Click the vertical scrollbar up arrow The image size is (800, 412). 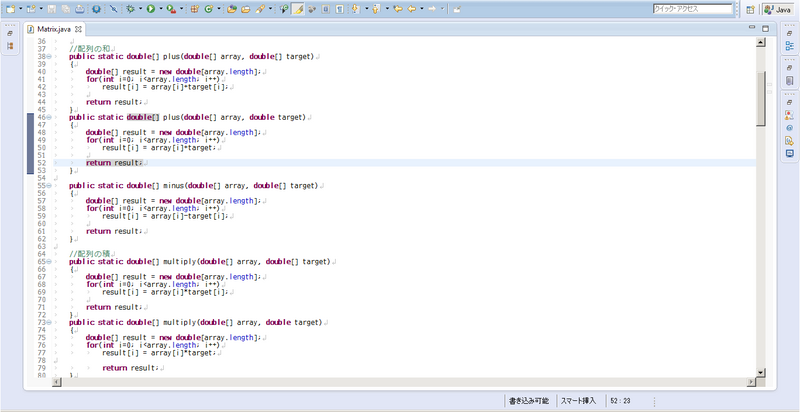[x=761, y=43]
